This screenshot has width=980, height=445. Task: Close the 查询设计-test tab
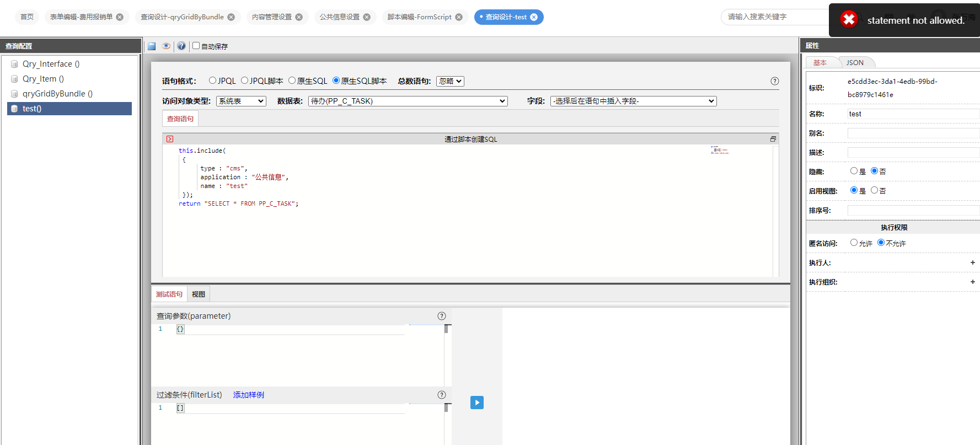click(x=534, y=17)
